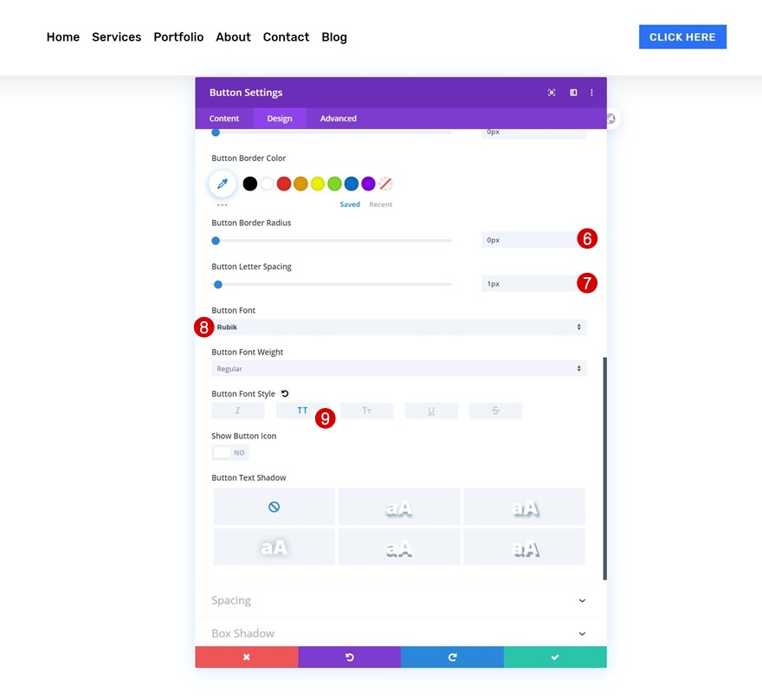The height and width of the screenshot is (700, 762).
Task: Apply strikethrough button font style
Action: tap(495, 411)
